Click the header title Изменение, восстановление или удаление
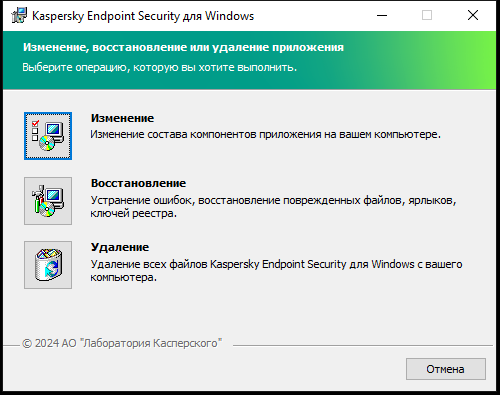This screenshot has width=500, height=395. (x=183, y=47)
